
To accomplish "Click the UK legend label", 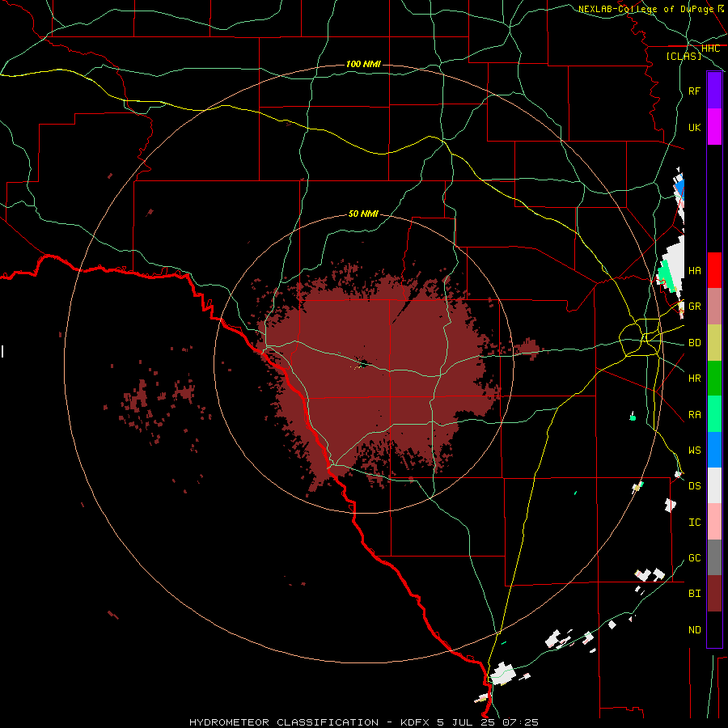I will [x=694, y=127].
